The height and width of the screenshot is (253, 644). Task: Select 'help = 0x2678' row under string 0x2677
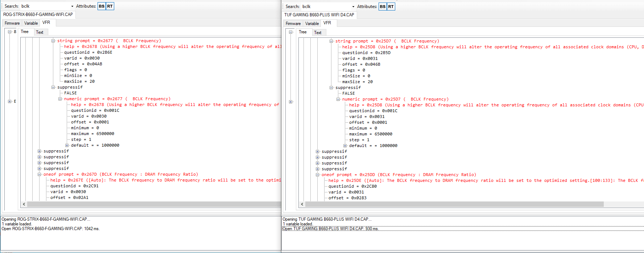(x=173, y=46)
